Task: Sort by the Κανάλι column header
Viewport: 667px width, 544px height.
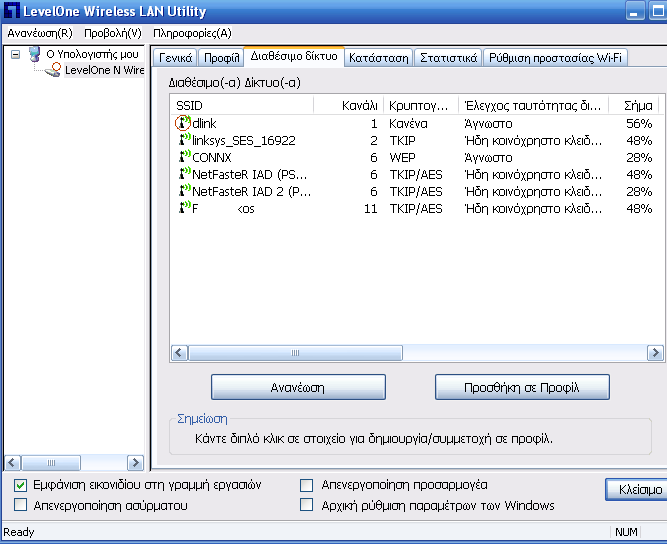Action: [349, 105]
